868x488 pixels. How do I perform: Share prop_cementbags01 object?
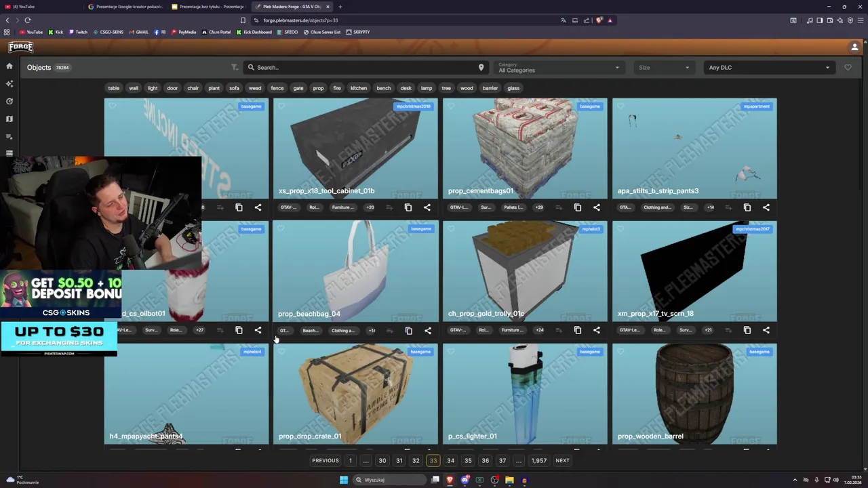(x=597, y=207)
